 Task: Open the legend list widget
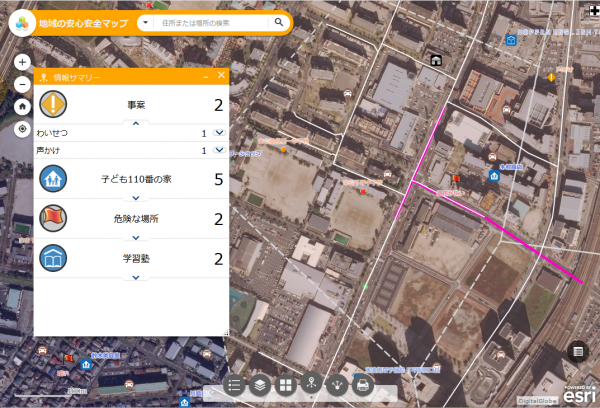(x=235, y=384)
